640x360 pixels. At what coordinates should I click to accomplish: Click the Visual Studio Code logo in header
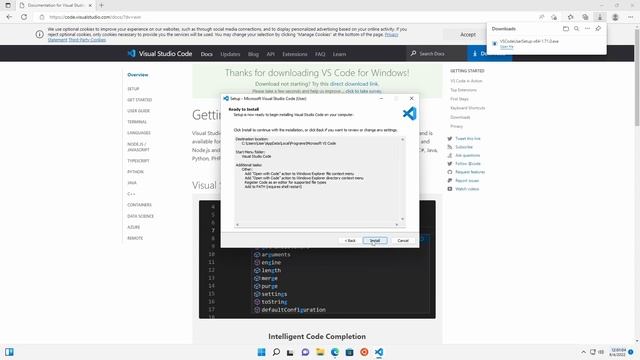[160, 53]
